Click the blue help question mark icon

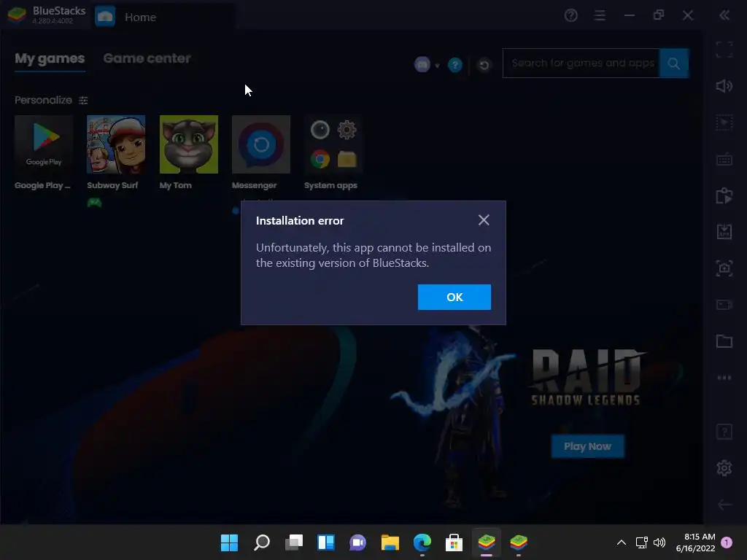455,65
